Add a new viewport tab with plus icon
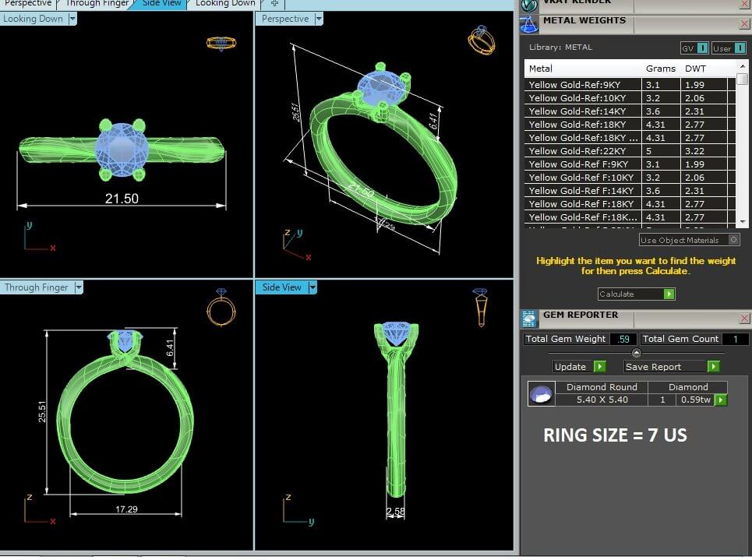The height and width of the screenshot is (560, 752). pyautogui.click(x=274, y=4)
